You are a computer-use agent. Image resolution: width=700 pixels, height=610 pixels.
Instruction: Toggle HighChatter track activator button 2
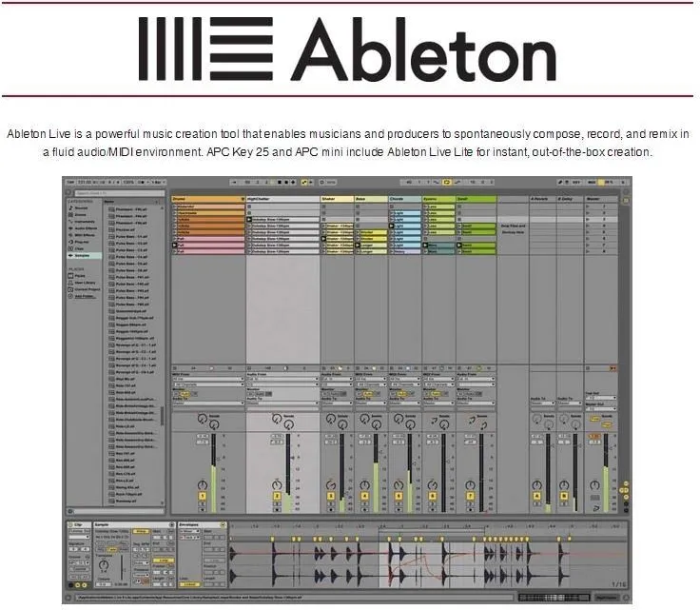coord(277,496)
